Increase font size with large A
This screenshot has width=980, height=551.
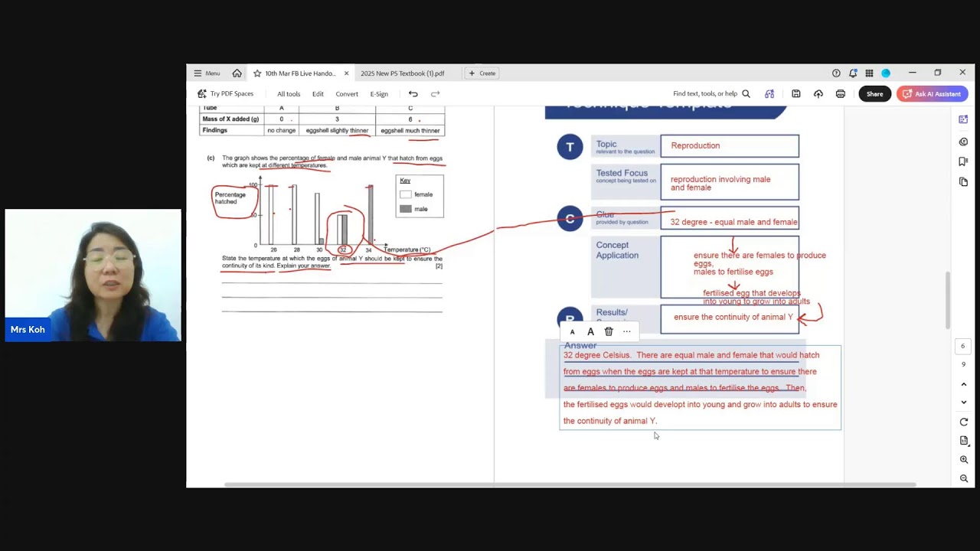(590, 331)
